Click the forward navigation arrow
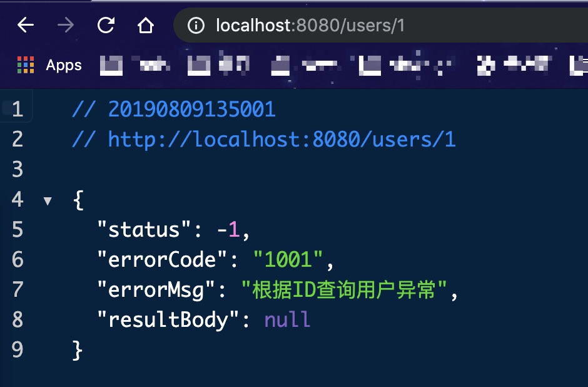The image size is (588, 387). (65, 25)
